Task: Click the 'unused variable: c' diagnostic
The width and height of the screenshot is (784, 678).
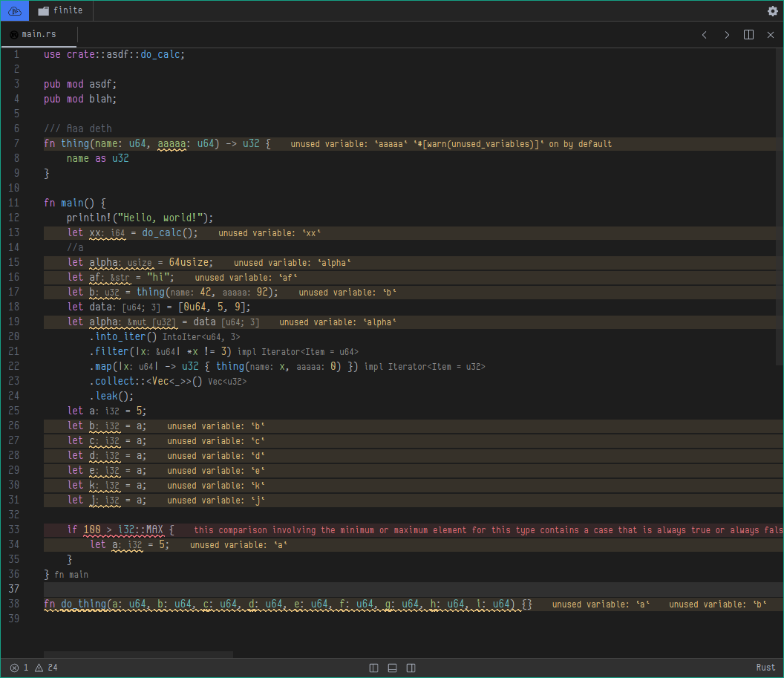Action: point(216,441)
